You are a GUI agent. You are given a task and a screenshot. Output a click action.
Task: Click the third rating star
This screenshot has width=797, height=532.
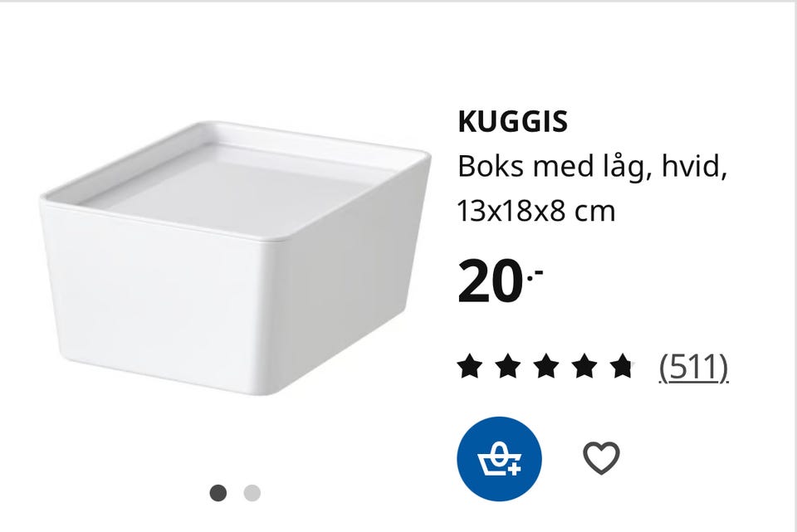[x=546, y=367]
